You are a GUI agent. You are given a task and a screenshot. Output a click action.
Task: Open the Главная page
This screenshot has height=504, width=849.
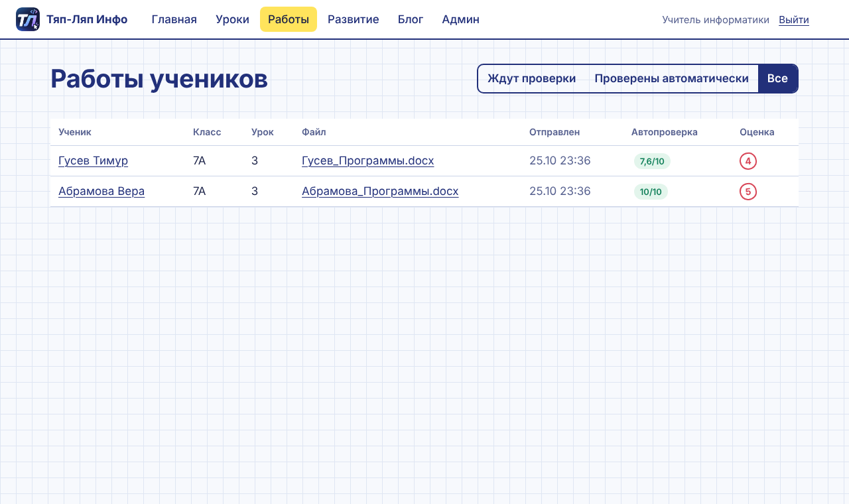[174, 19]
